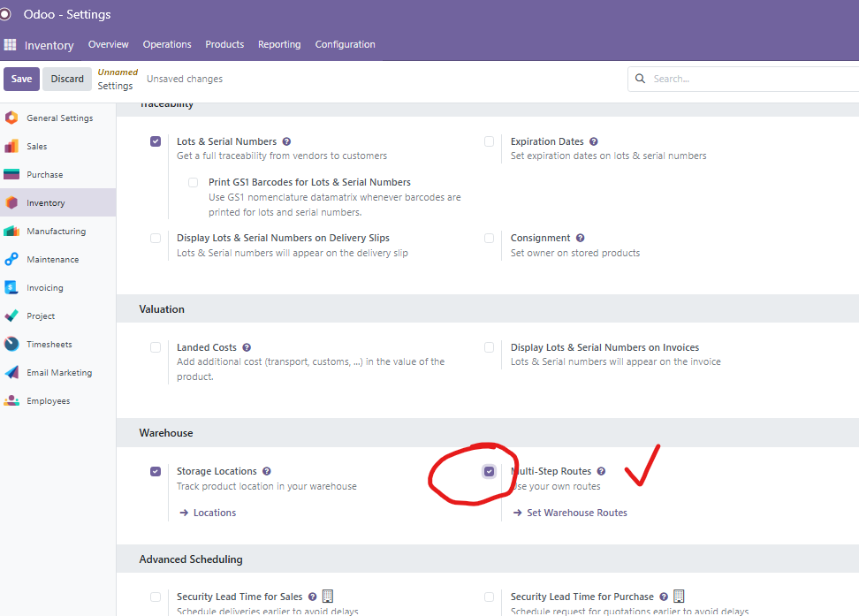Enable the Consignment checkbox
The width and height of the screenshot is (859, 616).
(490, 239)
